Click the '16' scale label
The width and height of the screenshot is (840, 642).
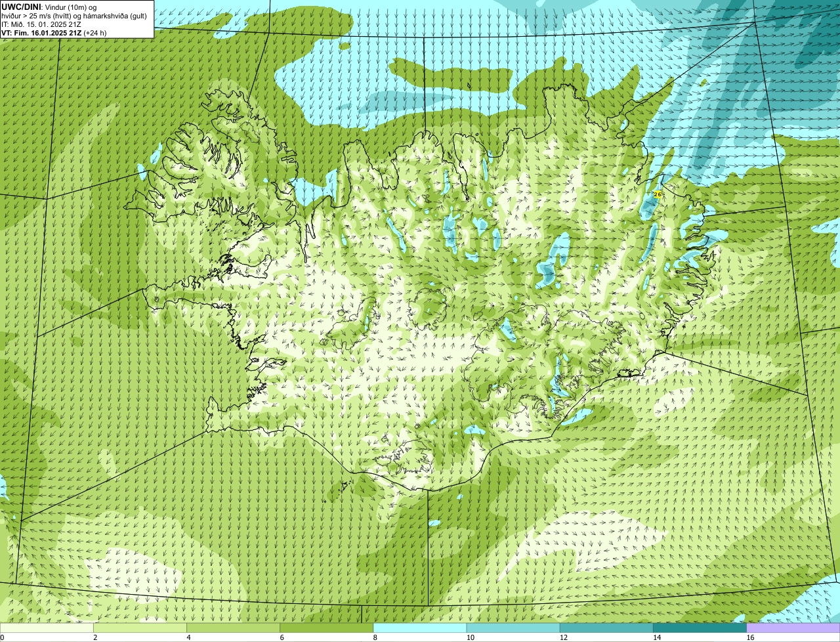click(x=750, y=637)
